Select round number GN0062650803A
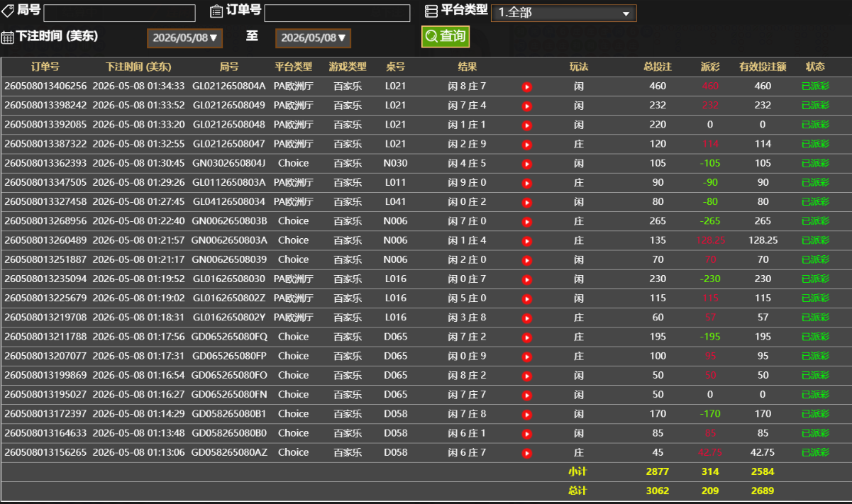 (229, 240)
